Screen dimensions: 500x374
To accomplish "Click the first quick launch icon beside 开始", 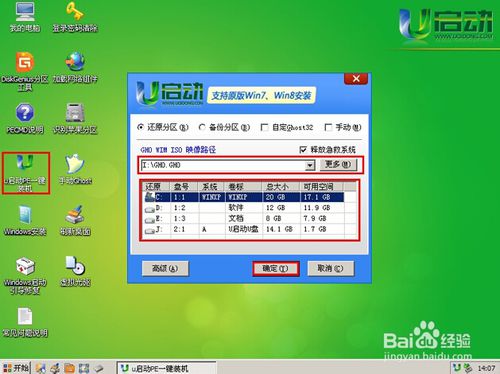I will [41, 368].
